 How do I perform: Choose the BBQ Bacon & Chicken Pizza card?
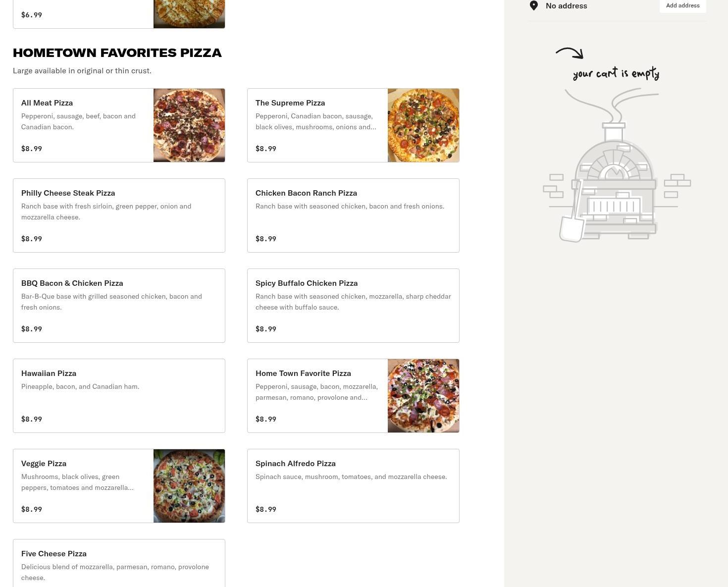coord(119,306)
